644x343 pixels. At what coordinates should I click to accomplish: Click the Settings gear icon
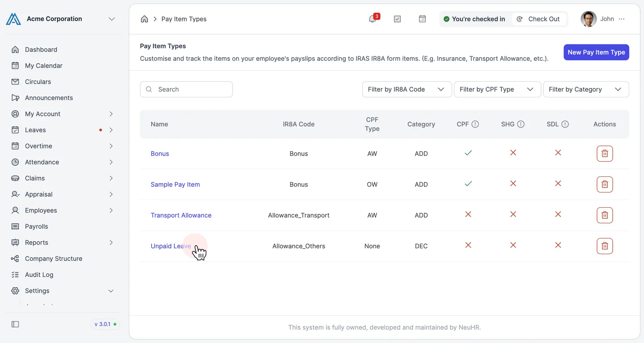pos(15,291)
